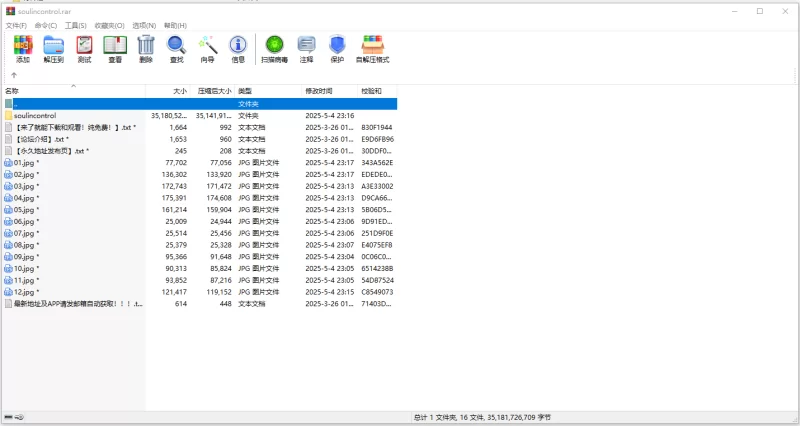Select the soulincontrol folder

(x=35, y=115)
